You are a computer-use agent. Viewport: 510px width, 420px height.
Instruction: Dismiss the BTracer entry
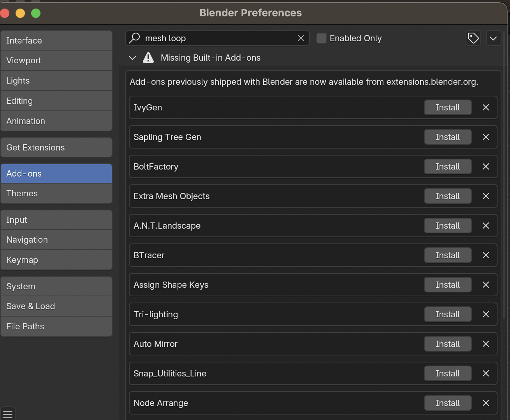[x=485, y=255]
